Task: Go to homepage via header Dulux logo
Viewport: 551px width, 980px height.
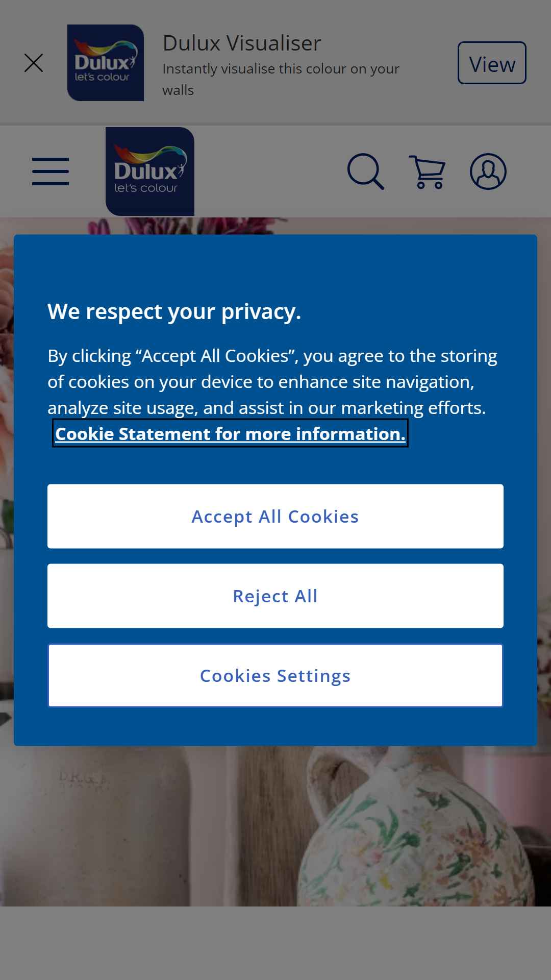Action: [150, 171]
